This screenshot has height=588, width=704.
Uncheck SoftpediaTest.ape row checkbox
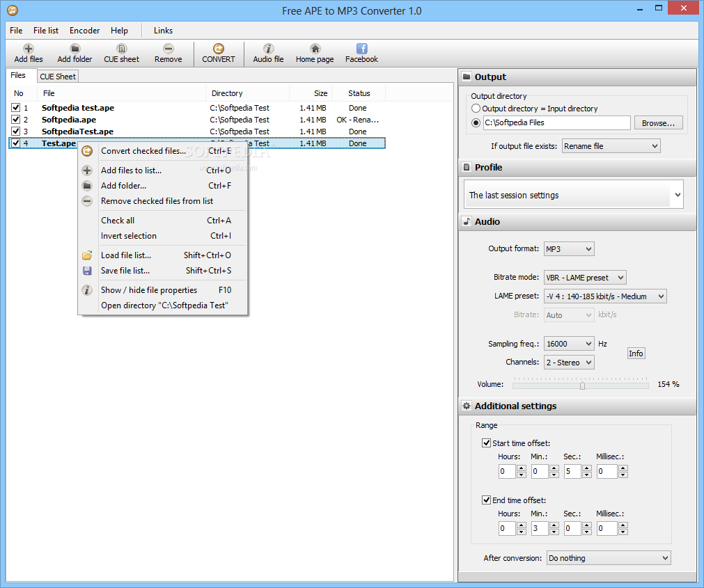(16, 131)
